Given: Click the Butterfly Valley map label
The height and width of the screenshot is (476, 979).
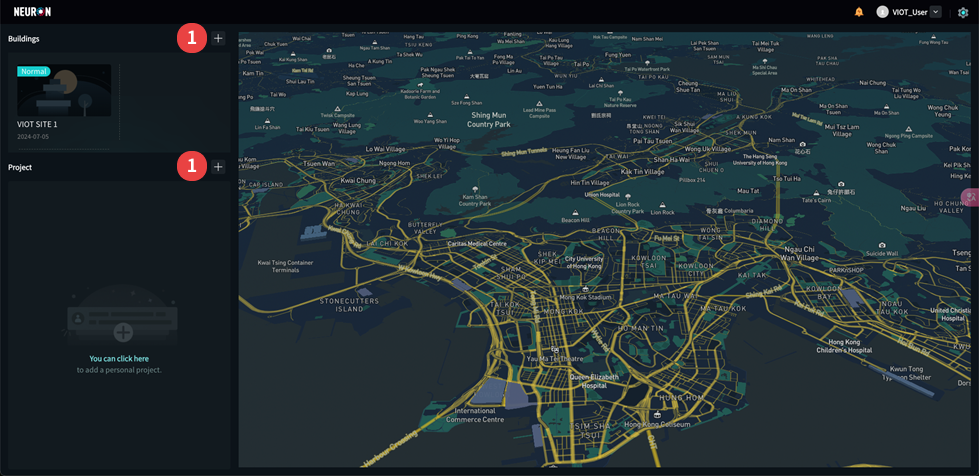Looking at the screenshot, I should pos(425,228).
